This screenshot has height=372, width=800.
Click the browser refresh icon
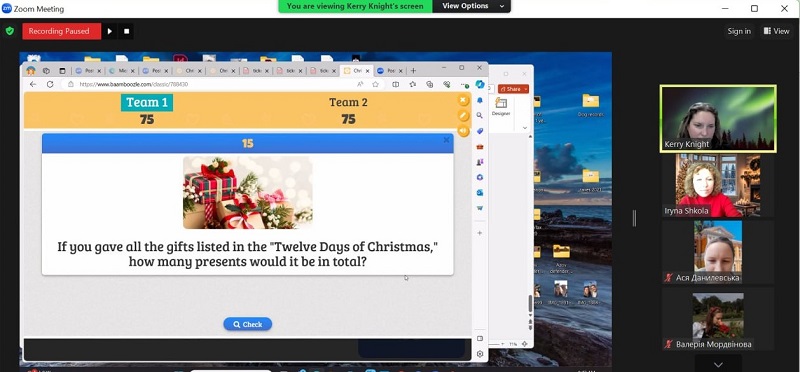point(50,84)
